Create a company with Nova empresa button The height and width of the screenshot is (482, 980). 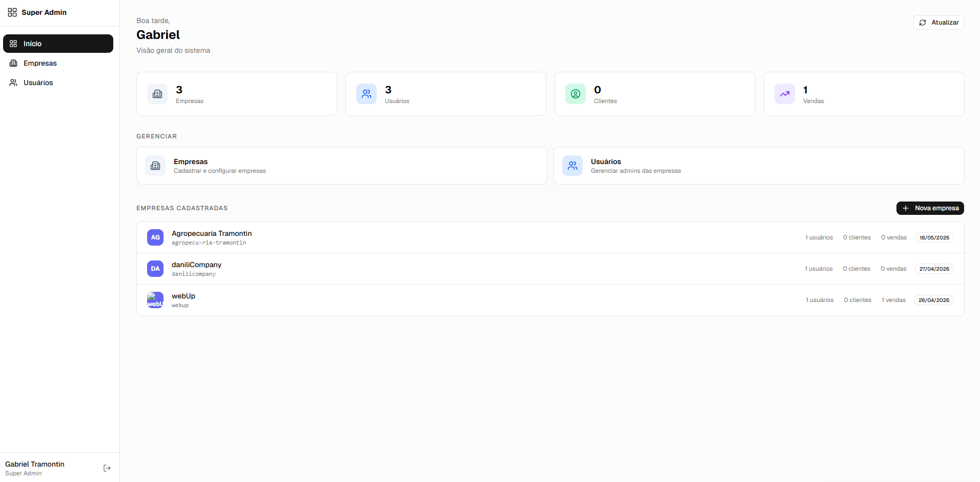[930, 208]
